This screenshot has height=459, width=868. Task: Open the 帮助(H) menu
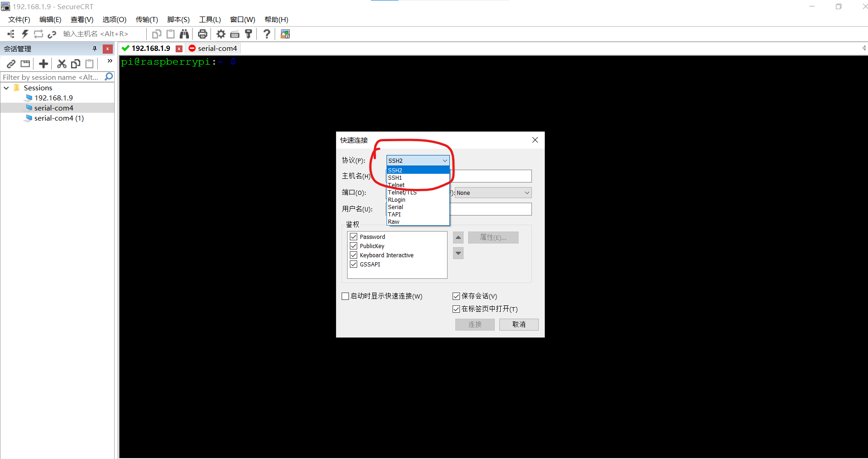click(x=276, y=20)
